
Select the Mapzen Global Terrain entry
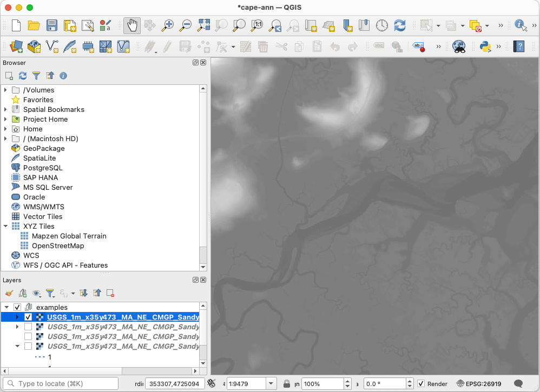point(67,236)
